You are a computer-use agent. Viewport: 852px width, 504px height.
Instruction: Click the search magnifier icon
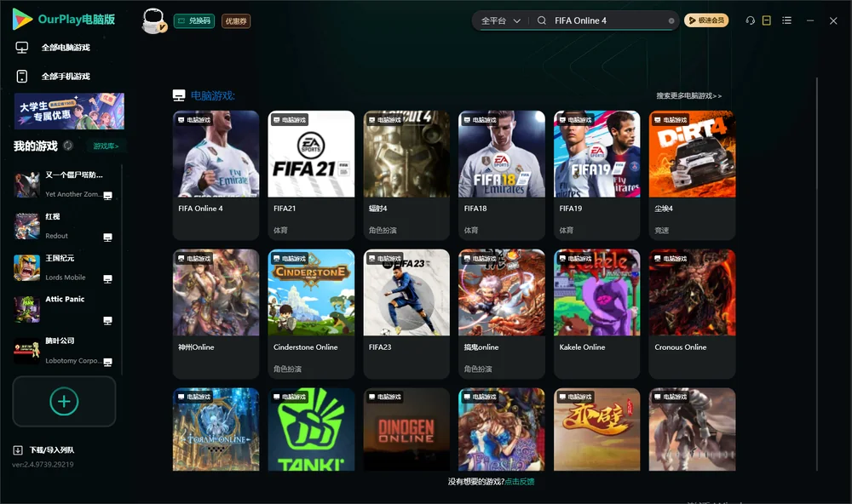pyautogui.click(x=542, y=20)
